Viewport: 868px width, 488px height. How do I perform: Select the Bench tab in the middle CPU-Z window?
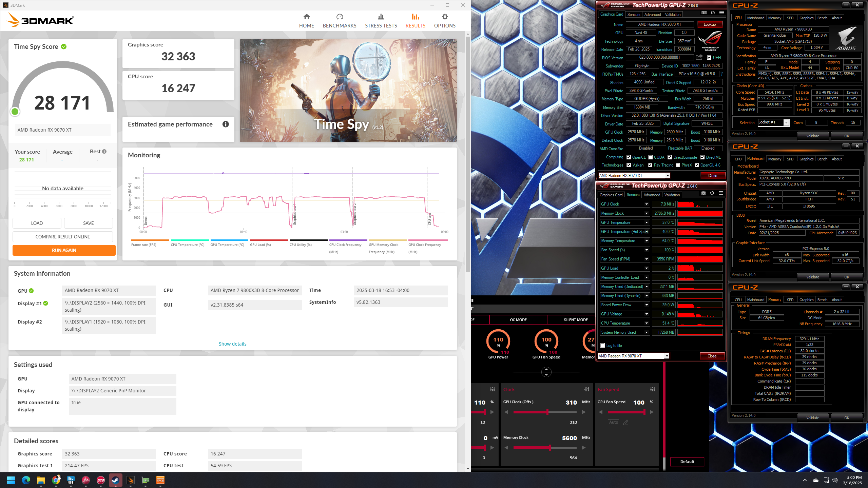point(822,159)
